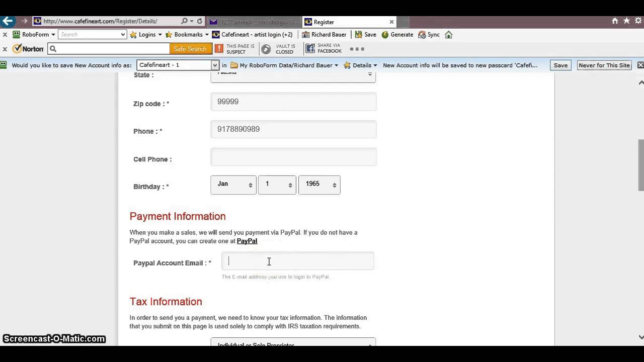This screenshot has width=644, height=362.
Task: Click the Safe Search button
Action: pyautogui.click(x=190, y=49)
